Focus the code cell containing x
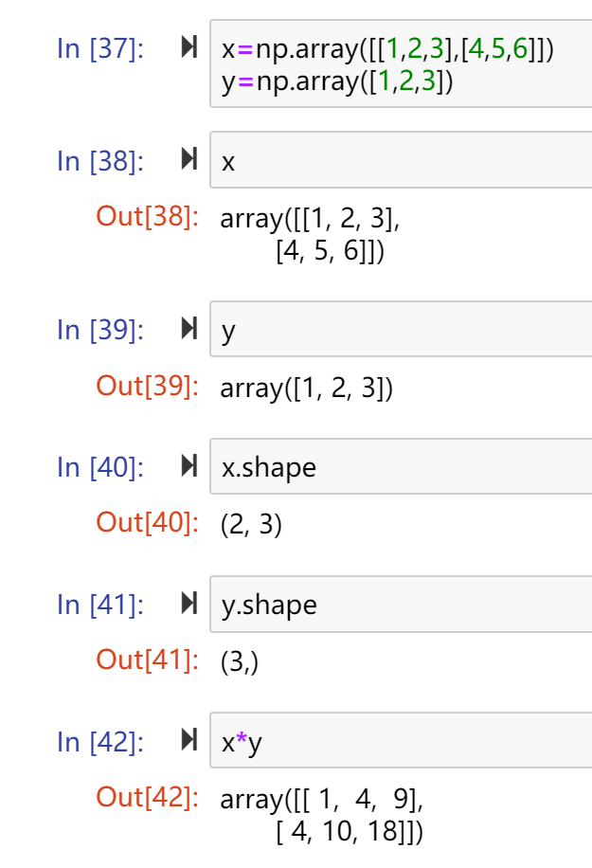 [401, 160]
